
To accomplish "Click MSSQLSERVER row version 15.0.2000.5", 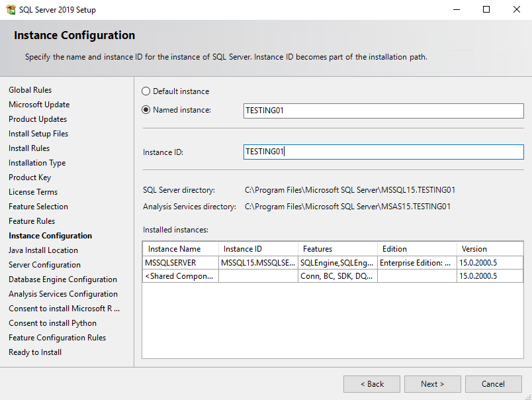I will 490,263.
